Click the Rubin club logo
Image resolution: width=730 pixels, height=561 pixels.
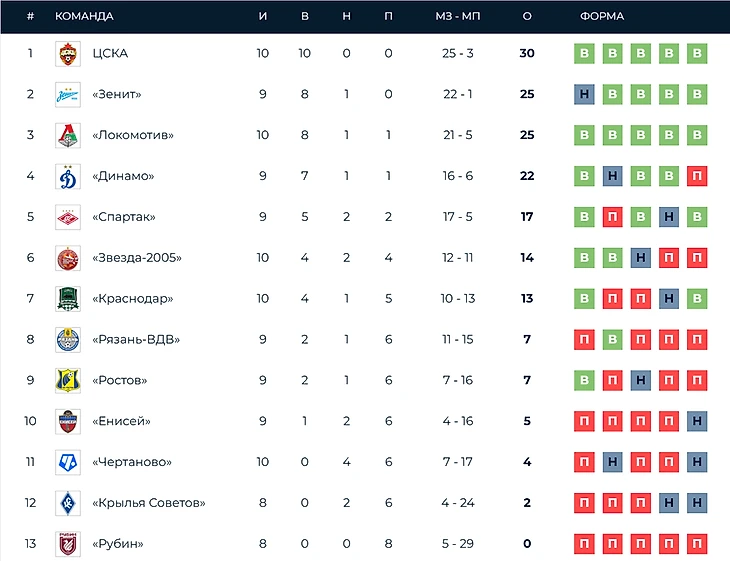[x=68, y=544]
